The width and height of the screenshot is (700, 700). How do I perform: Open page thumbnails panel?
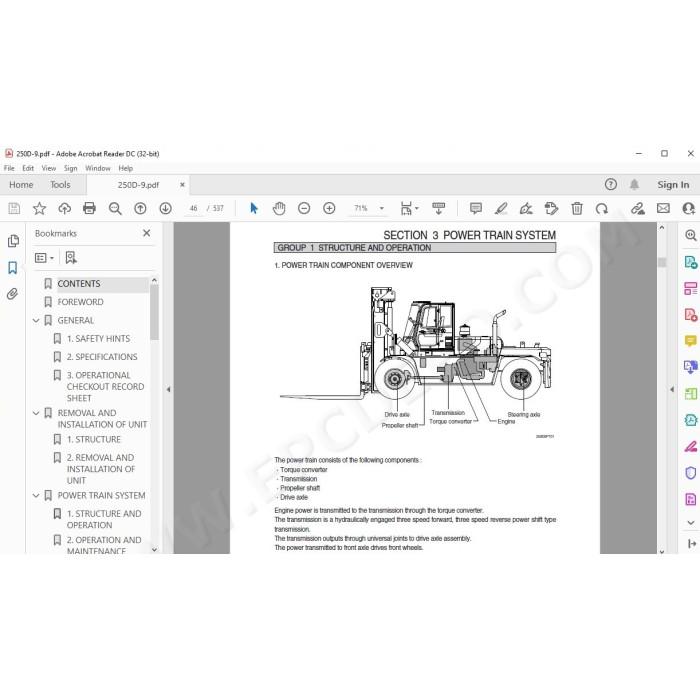click(13, 241)
